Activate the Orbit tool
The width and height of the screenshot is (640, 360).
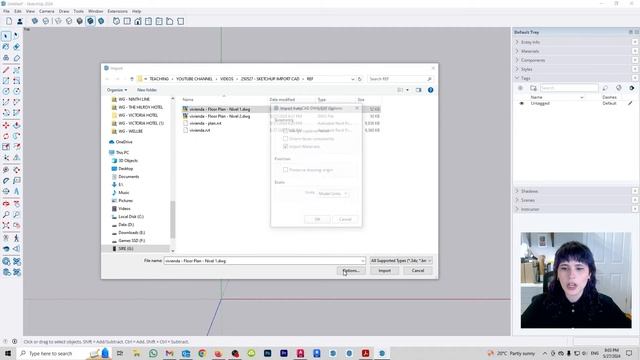tap(6, 204)
